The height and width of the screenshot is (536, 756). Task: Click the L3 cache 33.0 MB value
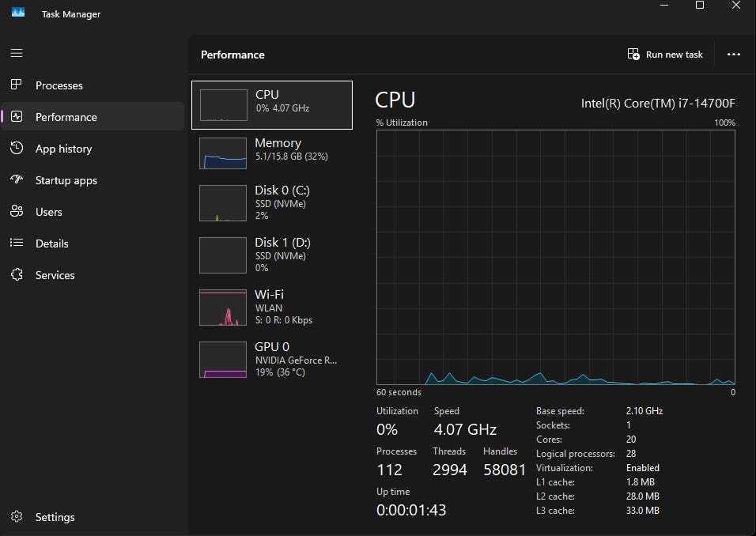(x=643, y=510)
